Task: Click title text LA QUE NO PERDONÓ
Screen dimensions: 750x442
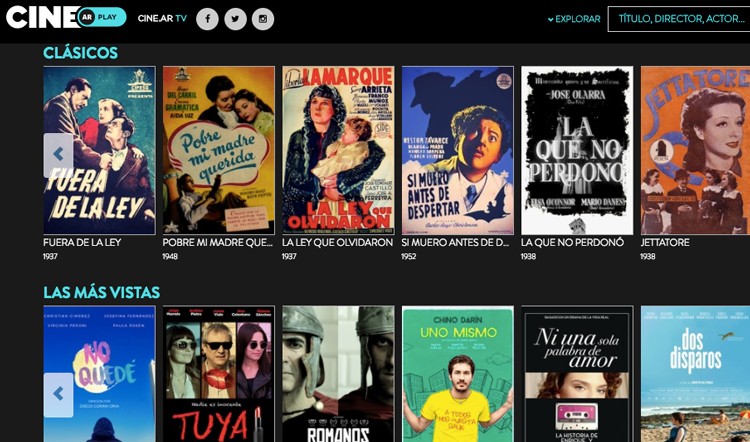Action: tap(573, 243)
